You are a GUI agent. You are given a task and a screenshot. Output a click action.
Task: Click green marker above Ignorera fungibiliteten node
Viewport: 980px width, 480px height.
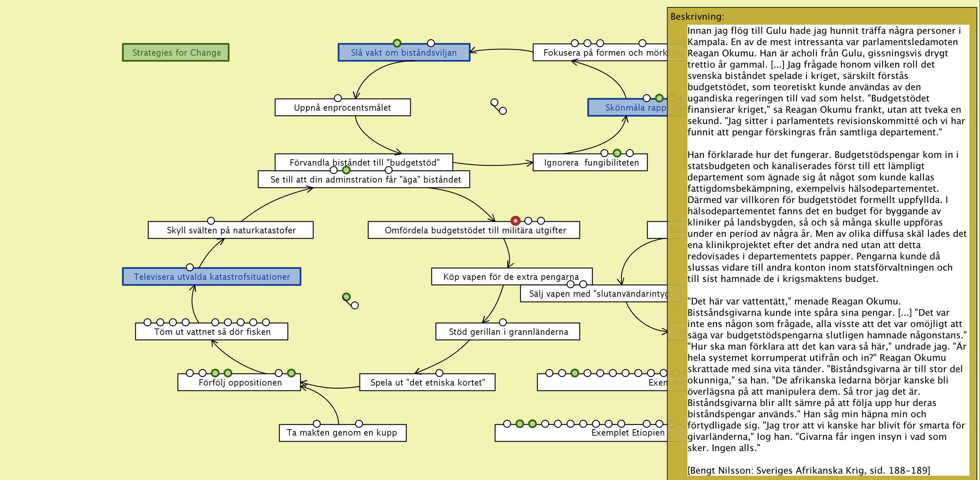coord(617,153)
